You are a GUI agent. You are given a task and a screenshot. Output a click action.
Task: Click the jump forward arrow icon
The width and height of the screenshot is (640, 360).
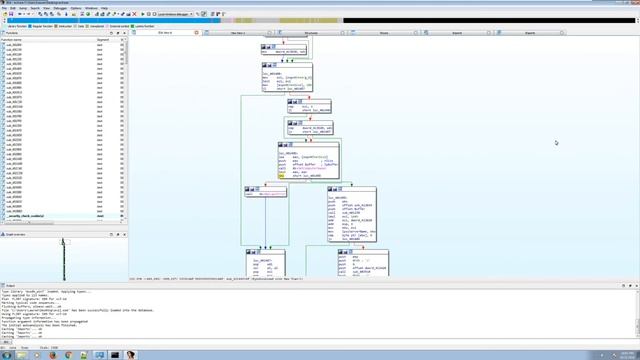28,14
